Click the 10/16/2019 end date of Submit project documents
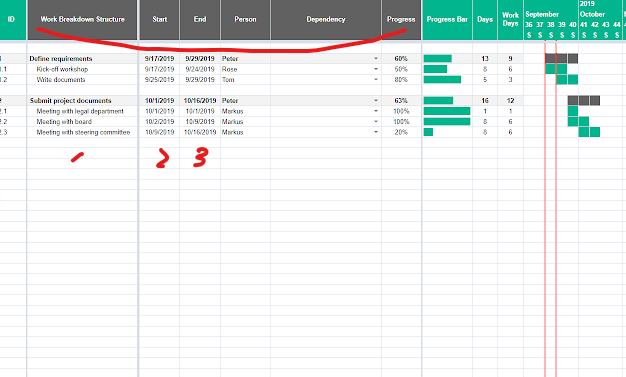This screenshot has height=377, width=626. pos(200,101)
